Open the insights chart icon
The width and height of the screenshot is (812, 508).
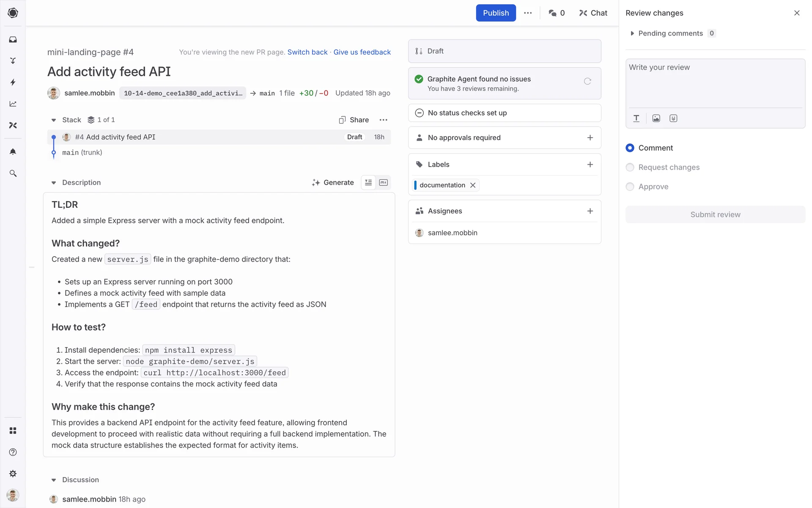(x=13, y=104)
